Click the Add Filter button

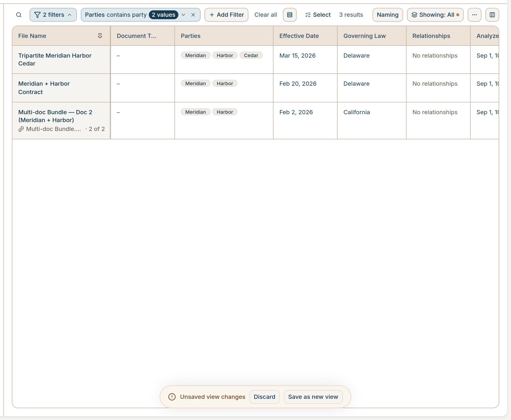tap(226, 15)
